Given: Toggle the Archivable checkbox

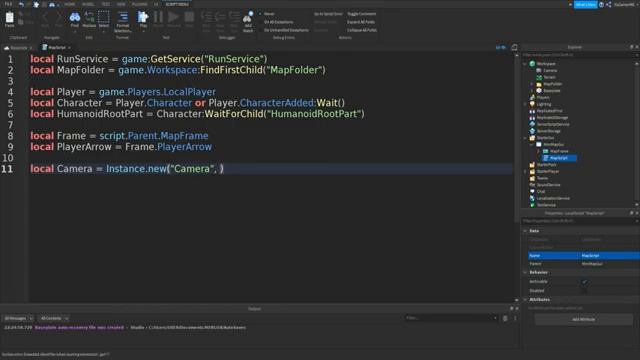Looking at the screenshot, I should (x=584, y=282).
